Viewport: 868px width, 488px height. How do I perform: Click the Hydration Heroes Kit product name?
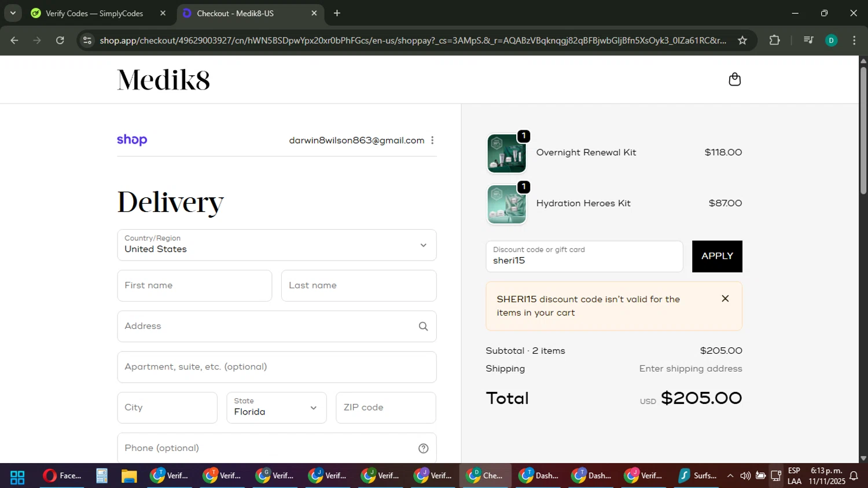pos(583,203)
